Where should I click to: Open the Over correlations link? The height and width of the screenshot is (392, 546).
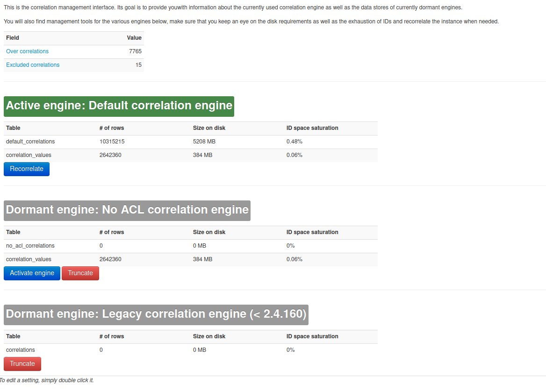(27, 51)
